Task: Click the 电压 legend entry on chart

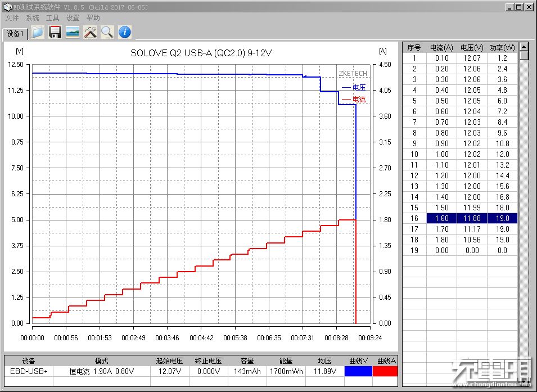Action: (354, 87)
